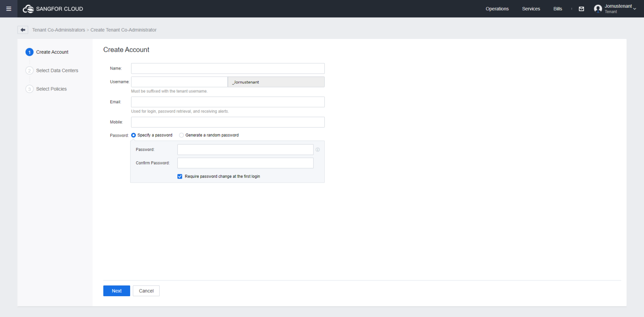Screen dimensions: 644x317
Task: Go to Select Data Centers step
Action: [57, 70]
